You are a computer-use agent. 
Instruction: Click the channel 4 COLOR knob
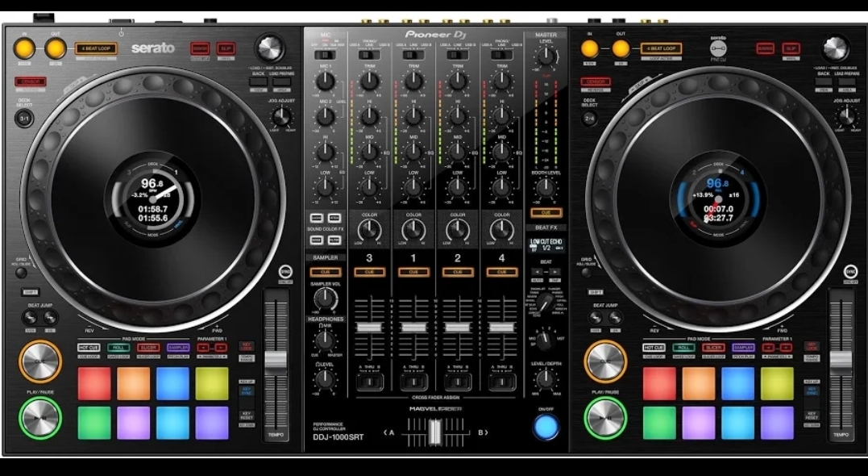[501, 229]
